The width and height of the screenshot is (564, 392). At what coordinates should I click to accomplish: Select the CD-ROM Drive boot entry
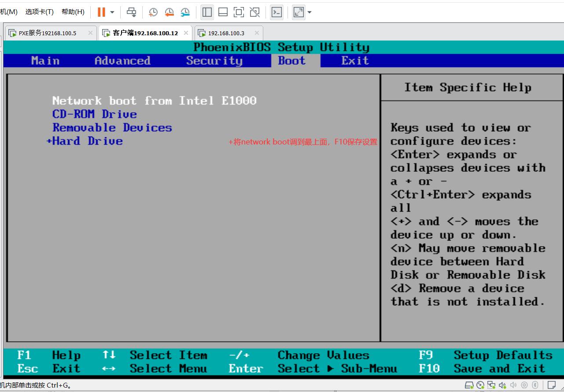[95, 115]
